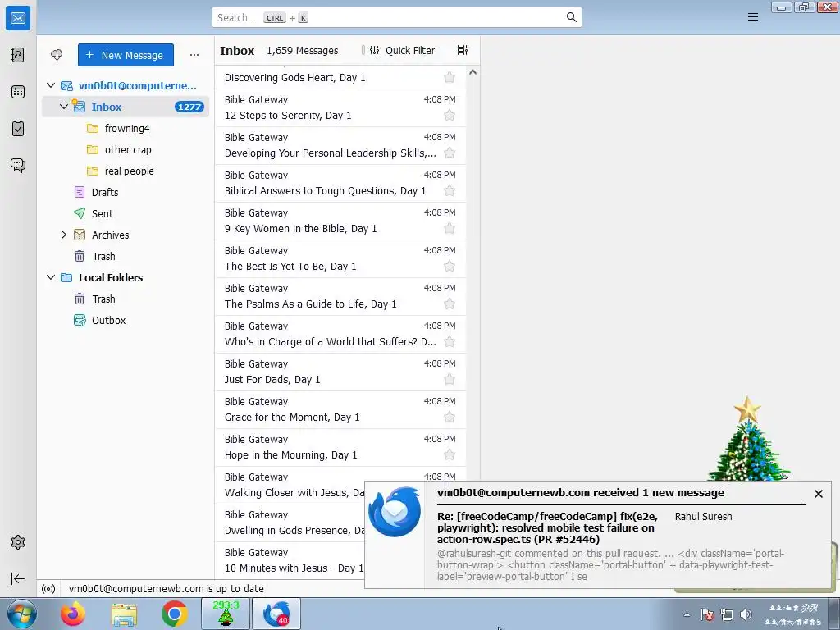
Task: Open the Sent folder
Action: (126, 214)
